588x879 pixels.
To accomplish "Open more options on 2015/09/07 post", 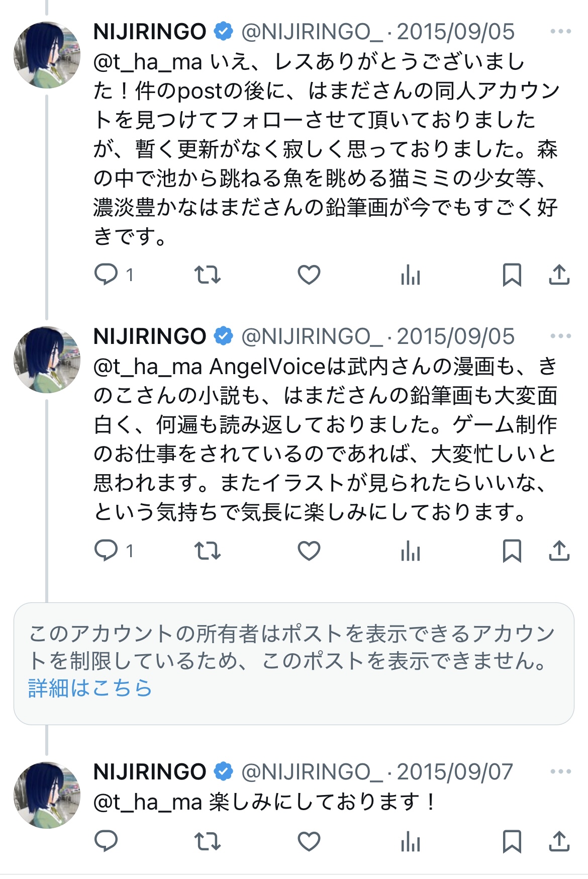I will tap(560, 772).
